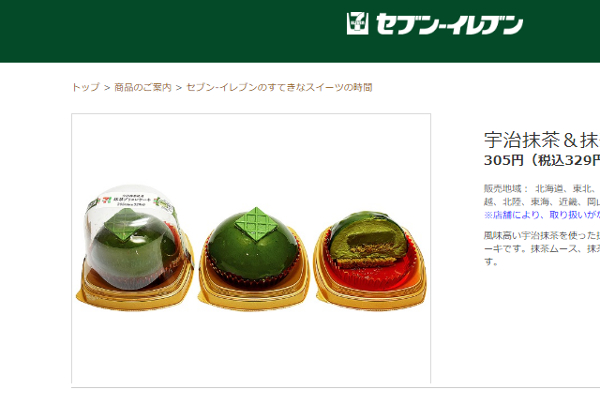The width and height of the screenshot is (600, 400).
Task: Click the 風味高い宇治抹茶 description paragraph
Action: pos(542,249)
